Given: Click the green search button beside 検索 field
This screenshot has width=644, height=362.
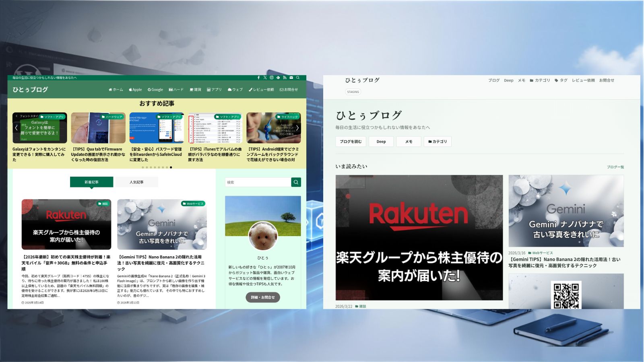Looking at the screenshot, I should click(x=296, y=182).
